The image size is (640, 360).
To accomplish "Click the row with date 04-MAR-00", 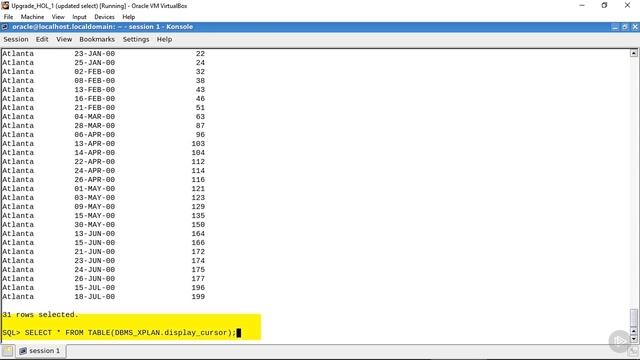I will pos(103,116).
